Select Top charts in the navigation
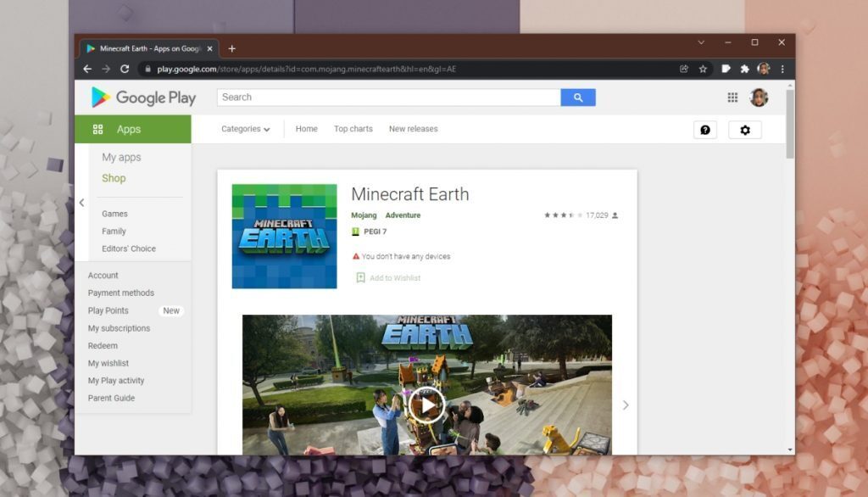868x497 pixels. click(x=353, y=129)
